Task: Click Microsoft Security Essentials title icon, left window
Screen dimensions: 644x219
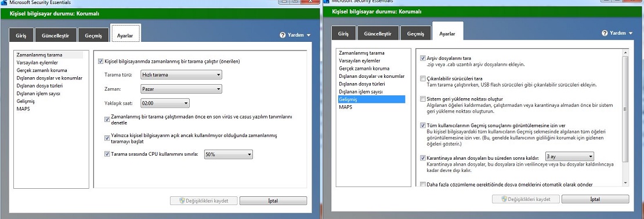Action: [3, 2]
